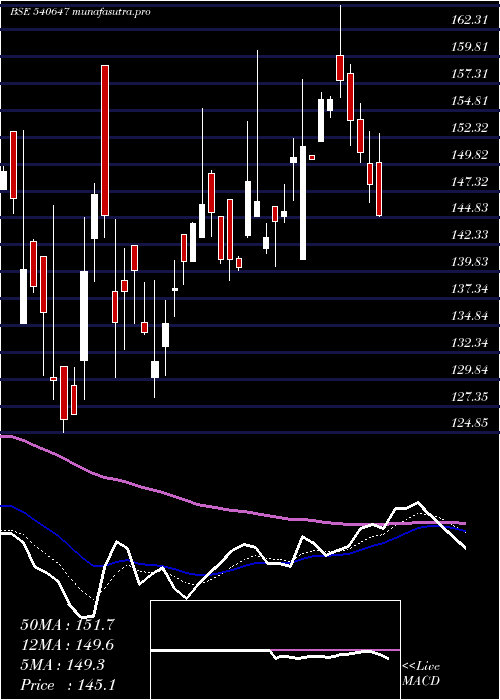This screenshot has height=700, width=500.
Task: Click the 5MA : 149.3 readout
Action: click(x=62, y=665)
